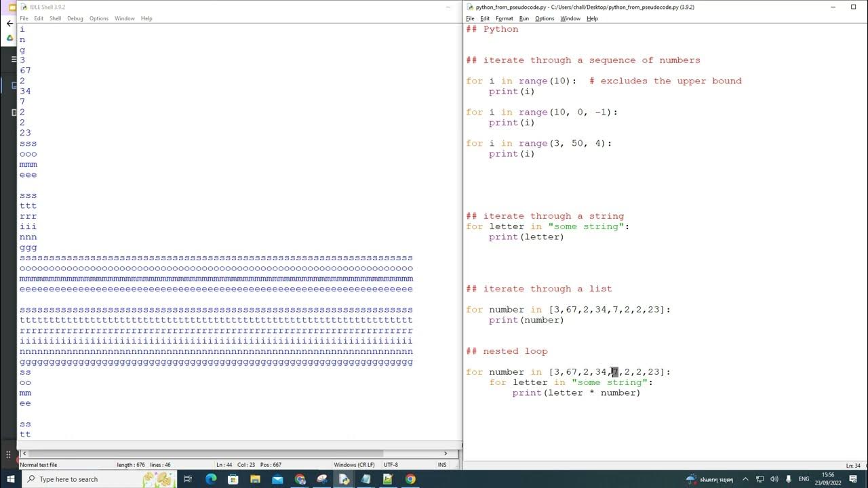Image resolution: width=868 pixels, height=488 pixels.
Task: Click the 'for i in range(10, 0, -1):' line
Action: (542, 113)
